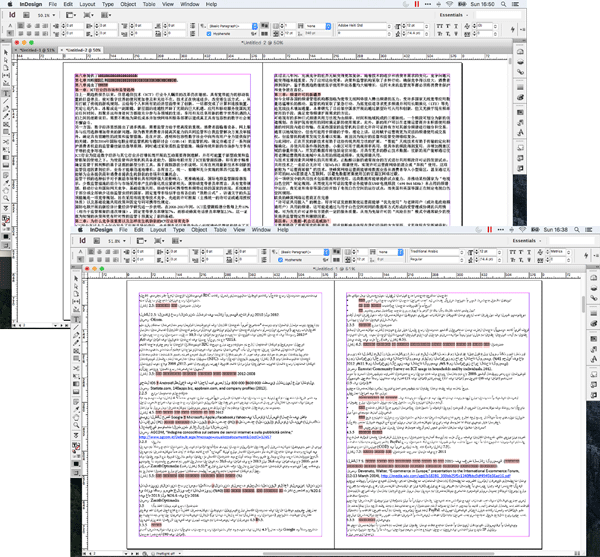Open the Links panel in Untitled-1 window
The height and width of the screenshot is (557, 600).
tap(593, 298)
